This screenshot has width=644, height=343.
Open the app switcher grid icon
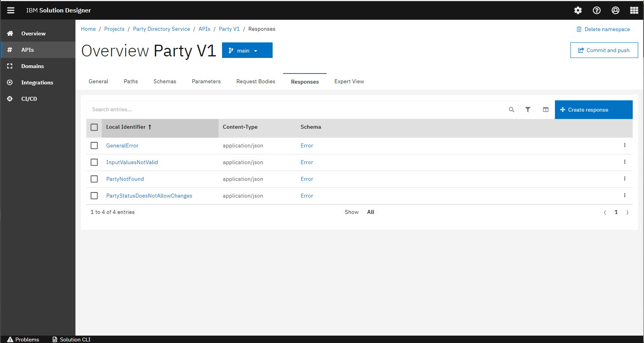tap(634, 10)
